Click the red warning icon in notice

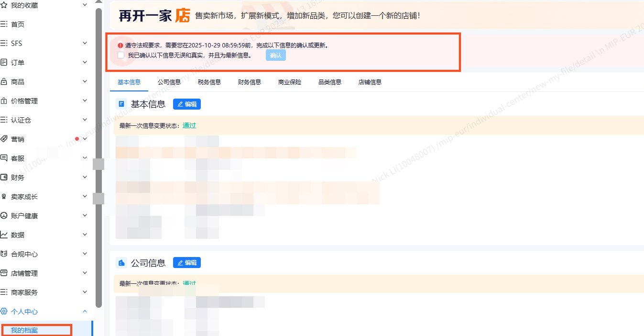coord(120,45)
